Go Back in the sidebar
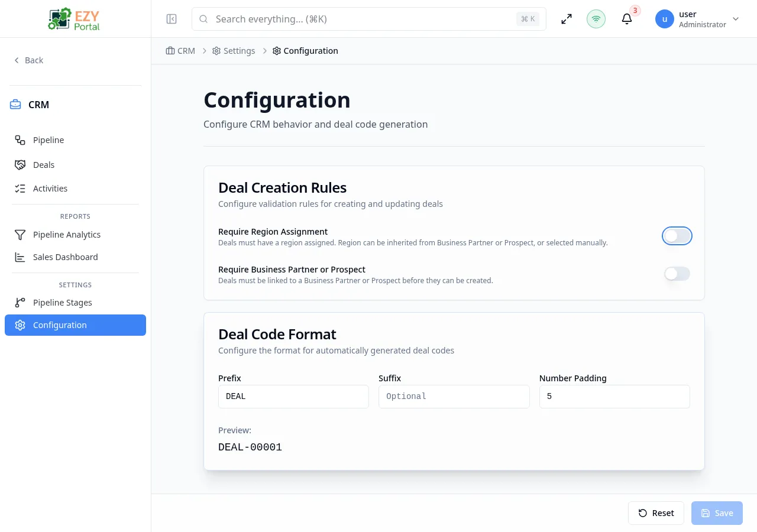Viewport: 757px width, 532px height. (x=28, y=60)
